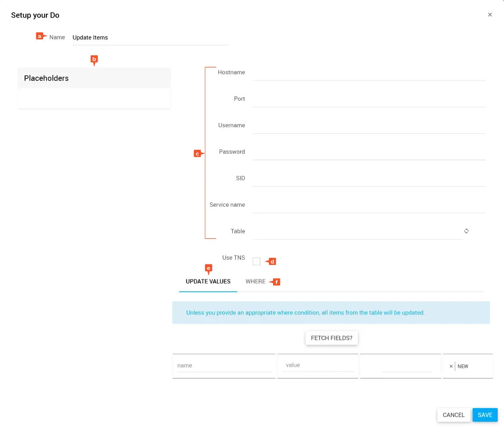504x427 pixels.
Task: Click the 'name' placeholder field in row
Action: tap(224, 366)
